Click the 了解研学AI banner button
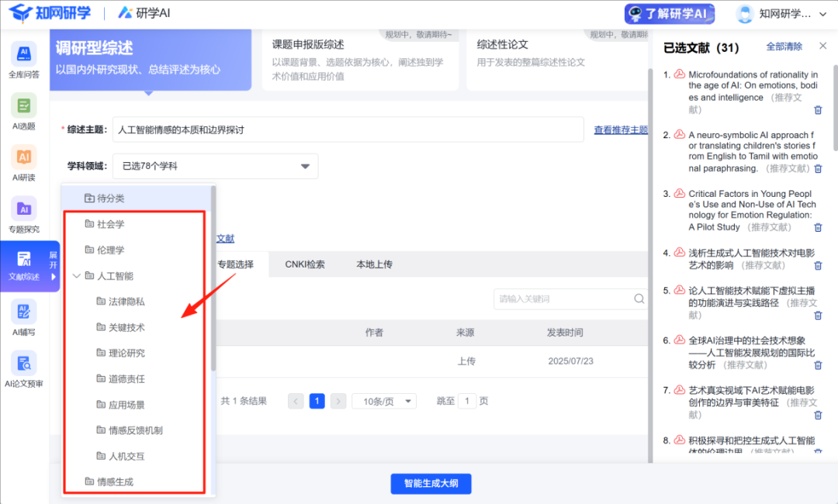 669,14
